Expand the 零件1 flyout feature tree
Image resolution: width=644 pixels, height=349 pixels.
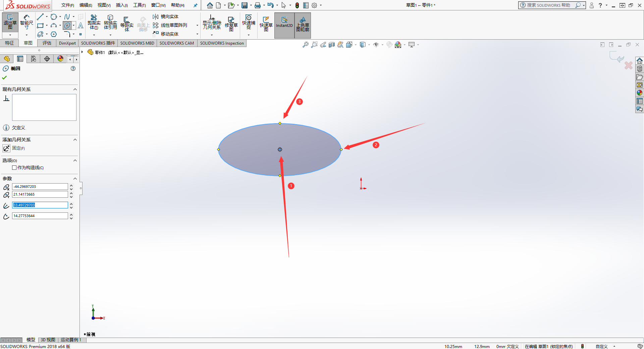click(82, 52)
